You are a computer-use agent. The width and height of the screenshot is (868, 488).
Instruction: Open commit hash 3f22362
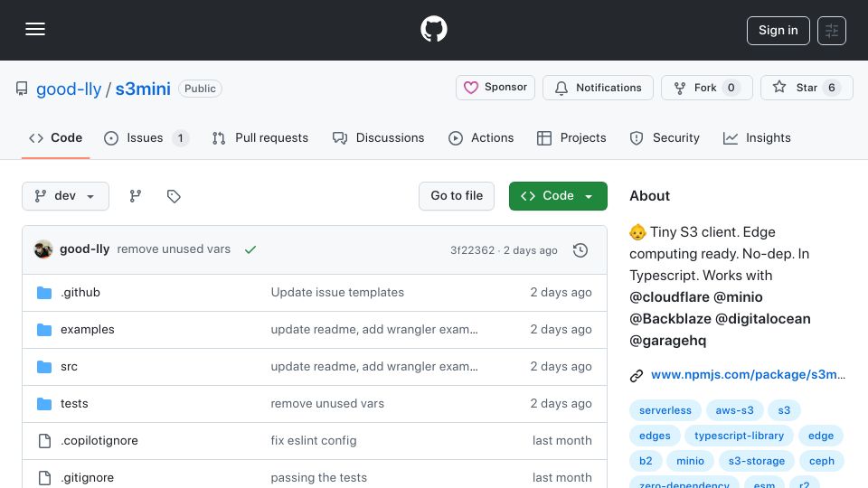(x=472, y=250)
